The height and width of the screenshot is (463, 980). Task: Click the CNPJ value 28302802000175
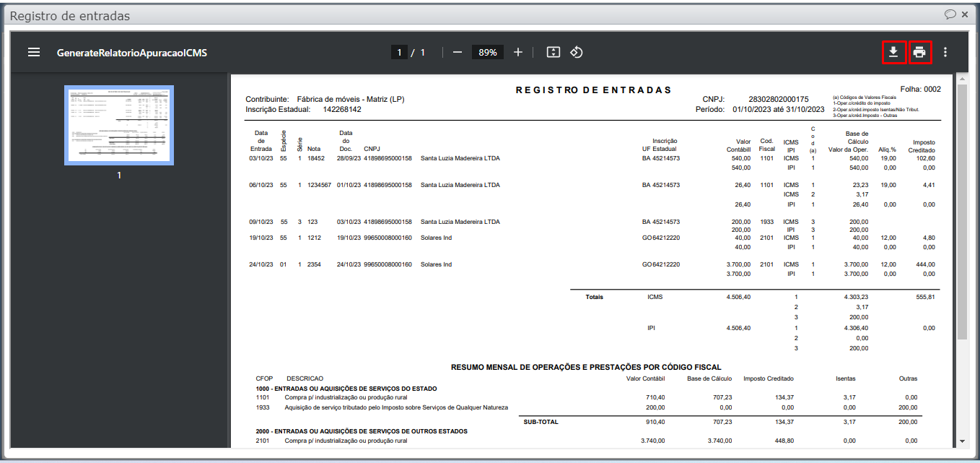coord(779,99)
